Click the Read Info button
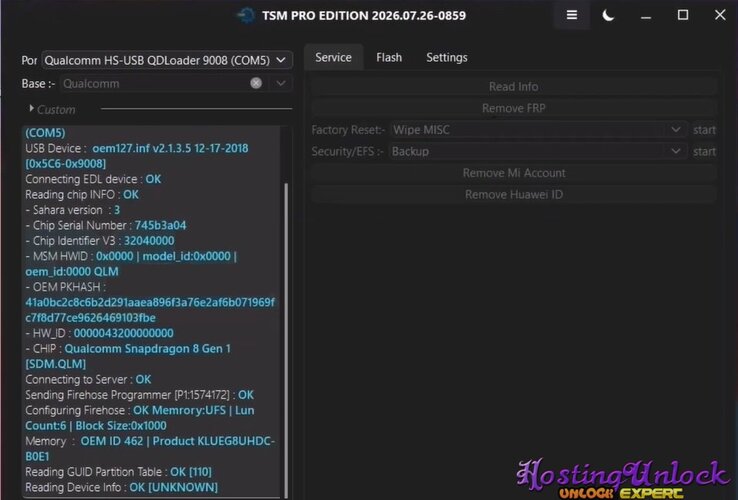738x500 pixels. click(513, 87)
